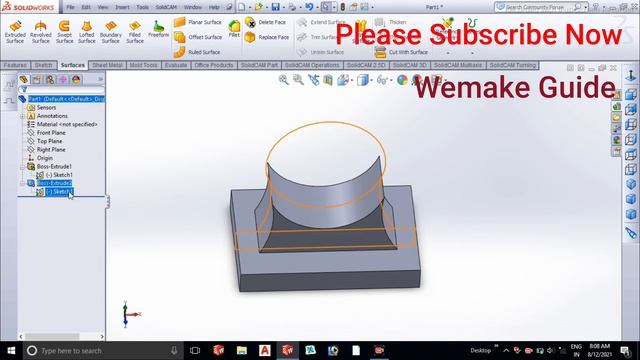Open the dropdown arrow beside Save
This screenshot has height=360, width=640.
[x=284, y=7]
